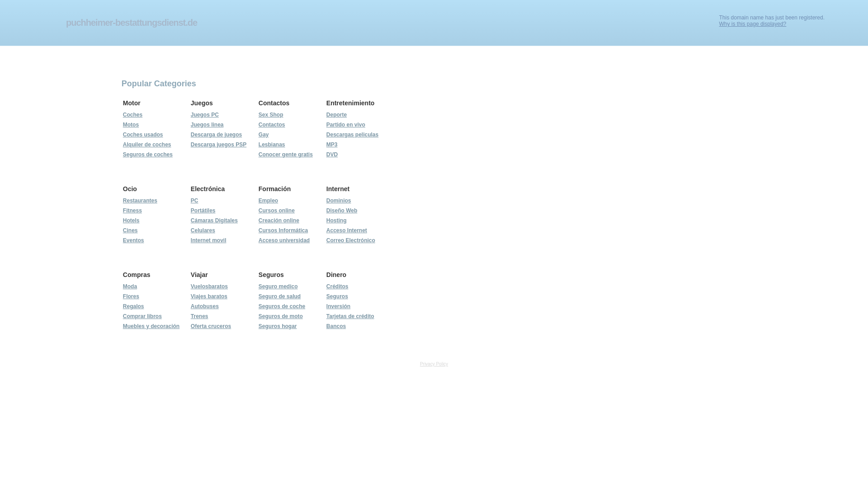Open Descargas peliculas link
868x488 pixels.
point(353,135)
